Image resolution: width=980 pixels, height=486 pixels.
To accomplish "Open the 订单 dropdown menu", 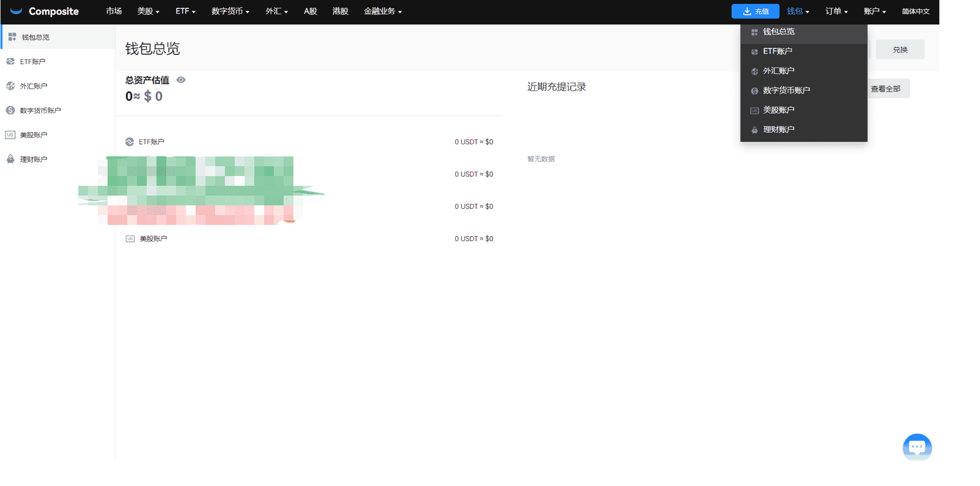I will pyautogui.click(x=836, y=11).
